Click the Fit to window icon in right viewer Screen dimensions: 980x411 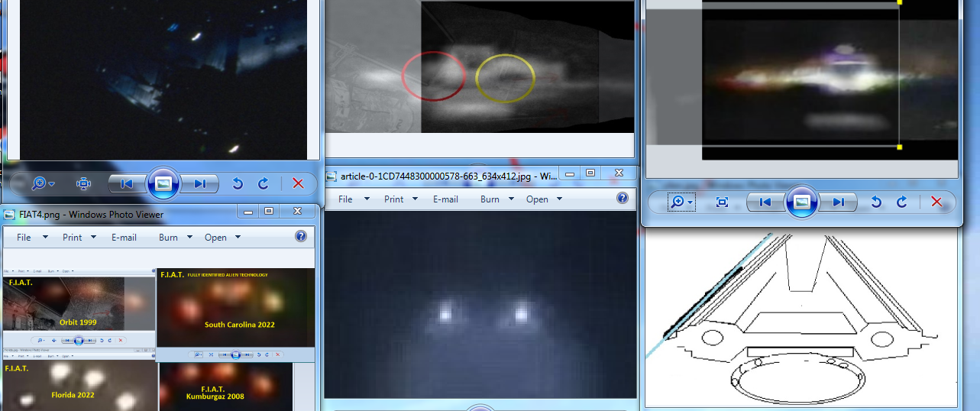click(722, 202)
